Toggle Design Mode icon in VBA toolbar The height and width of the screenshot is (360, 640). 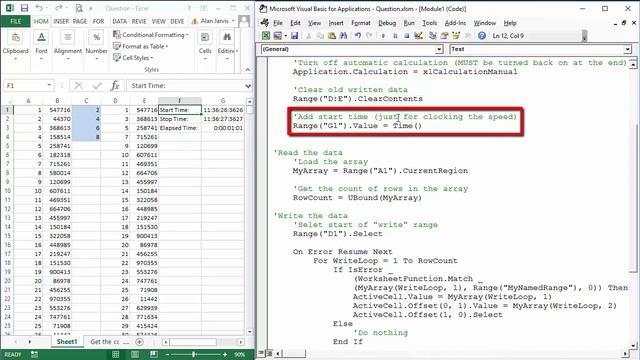[x=418, y=36]
